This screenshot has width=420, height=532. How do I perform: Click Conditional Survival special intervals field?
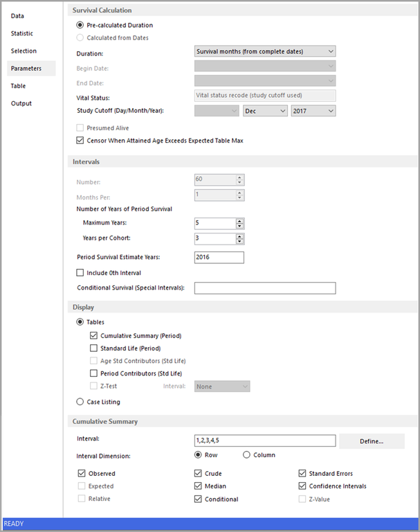click(x=265, y=287)
